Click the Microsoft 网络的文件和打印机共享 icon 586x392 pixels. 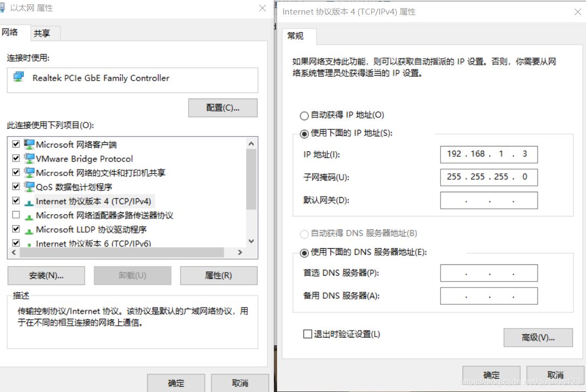pos(29,172)
